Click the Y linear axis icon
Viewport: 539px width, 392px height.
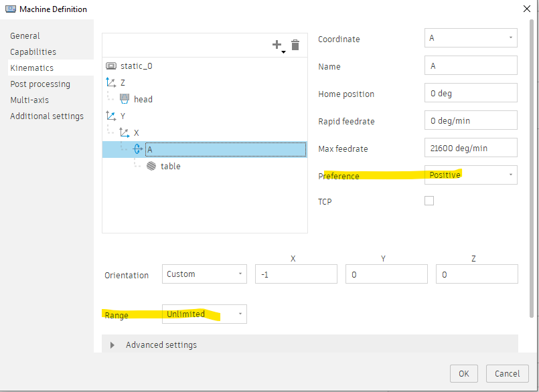point(111,116)
